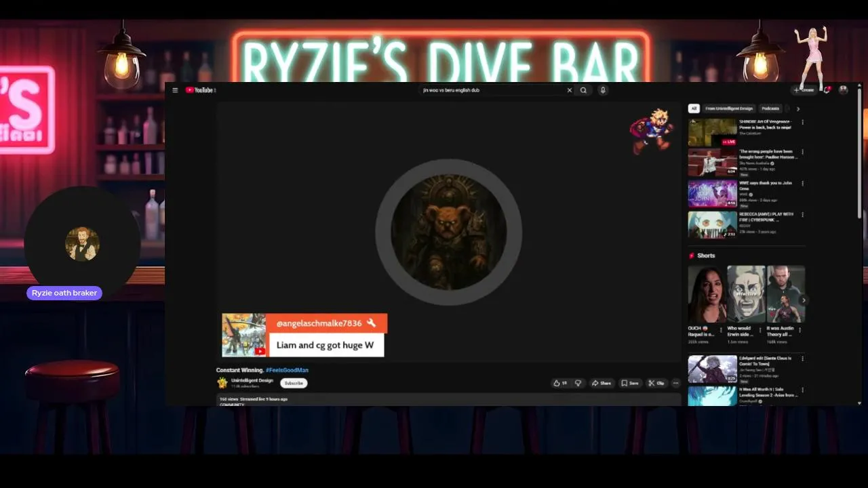Like the video with thumbs up
This screenshot has height=488, width=868.
point(560,383)
